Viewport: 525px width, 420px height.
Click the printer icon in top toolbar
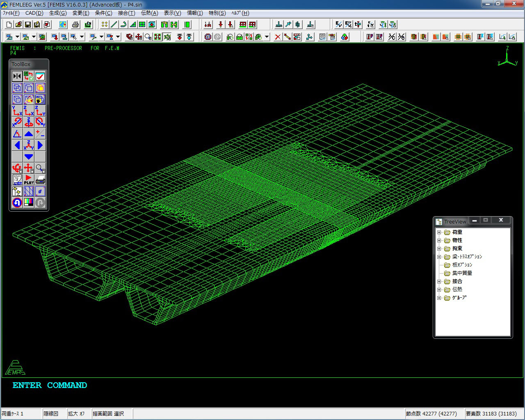click(x=75, y=25)
